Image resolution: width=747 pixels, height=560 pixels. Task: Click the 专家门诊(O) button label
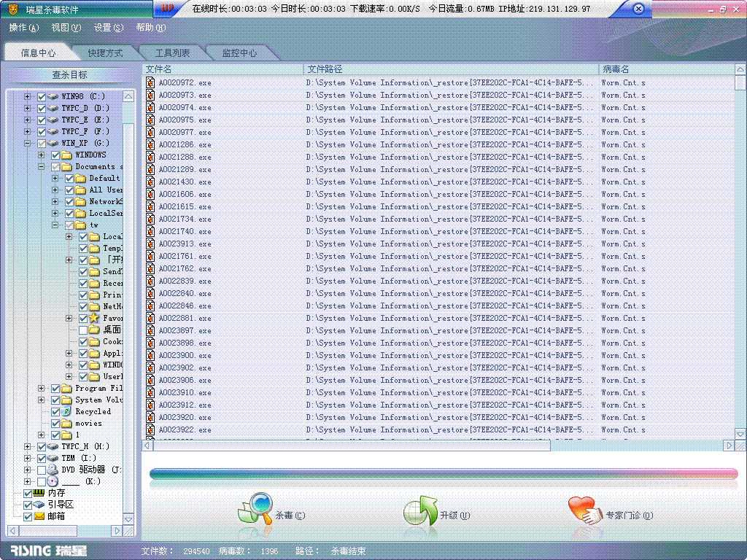[x=630, y=516]
